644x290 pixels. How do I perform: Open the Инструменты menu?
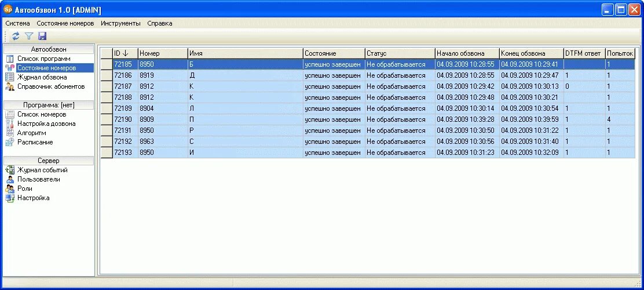pos(120,23)
